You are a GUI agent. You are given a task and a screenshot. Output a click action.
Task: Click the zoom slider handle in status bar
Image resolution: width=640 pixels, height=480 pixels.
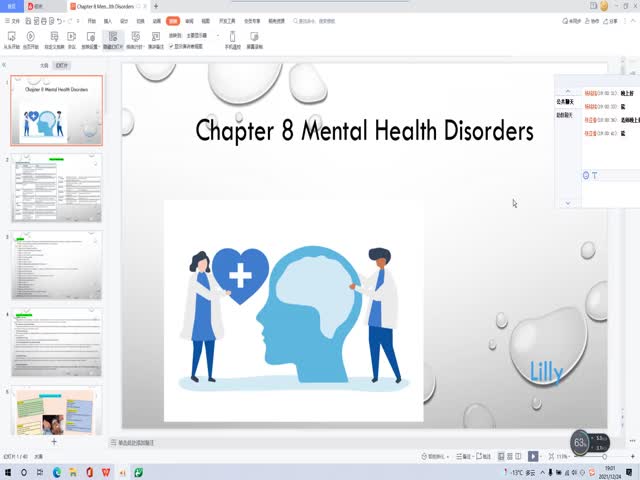604,456
